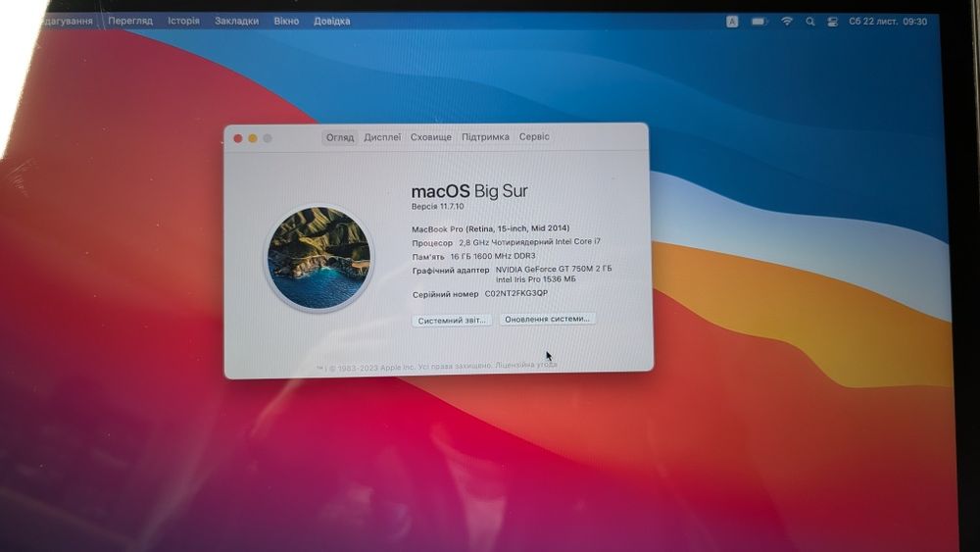Click the date and time Сб 22 лист. 09:30
980x552 pixels.
[888, 22]
